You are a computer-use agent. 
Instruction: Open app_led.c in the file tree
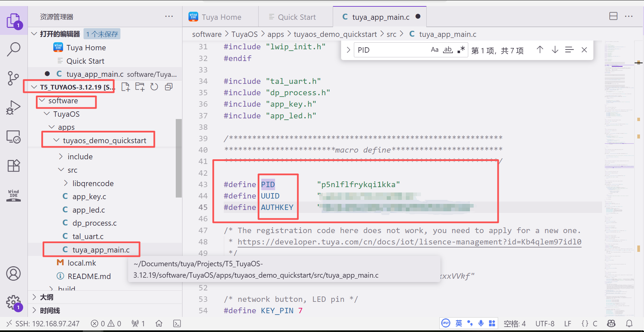click(89, 210)
